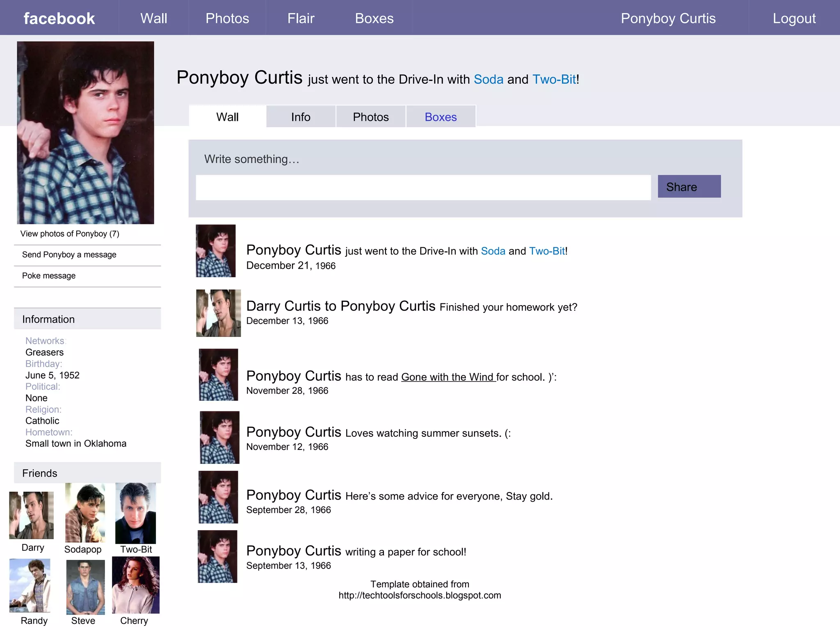Click Logout in the header
840x630 pixels.
pos(794,18)
